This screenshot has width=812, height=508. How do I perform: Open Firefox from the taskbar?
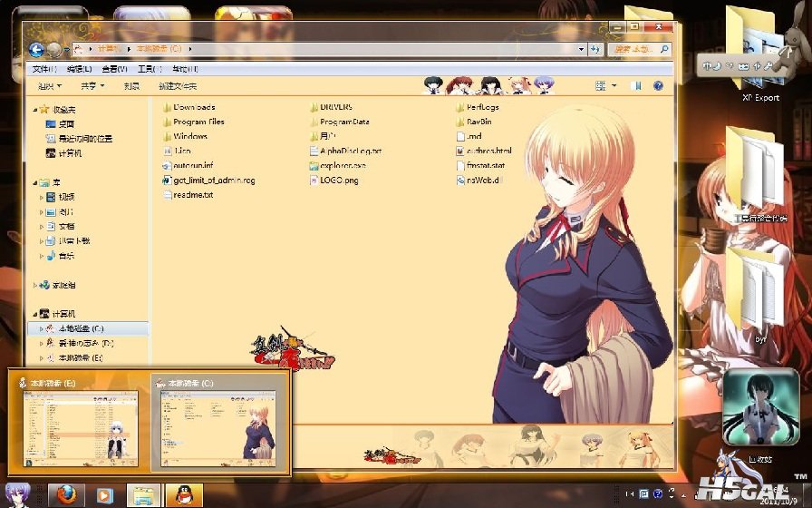(x=66, y=495)
